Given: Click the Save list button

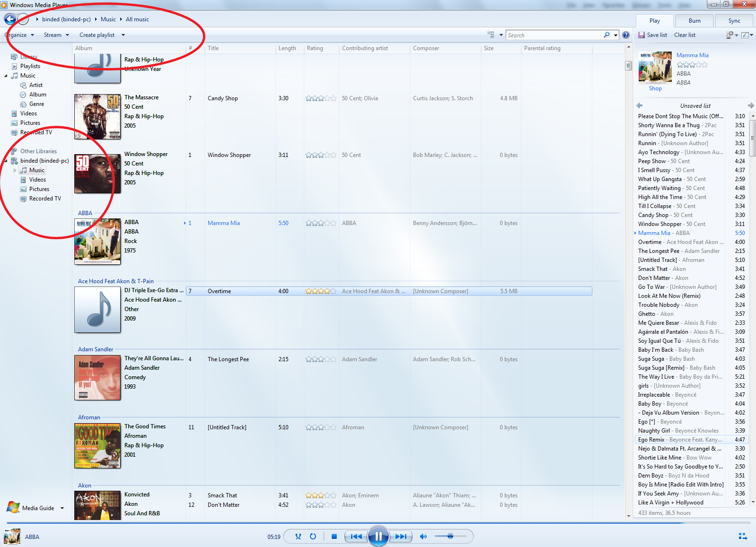Looking at the screenshot, I should (652, 35).
